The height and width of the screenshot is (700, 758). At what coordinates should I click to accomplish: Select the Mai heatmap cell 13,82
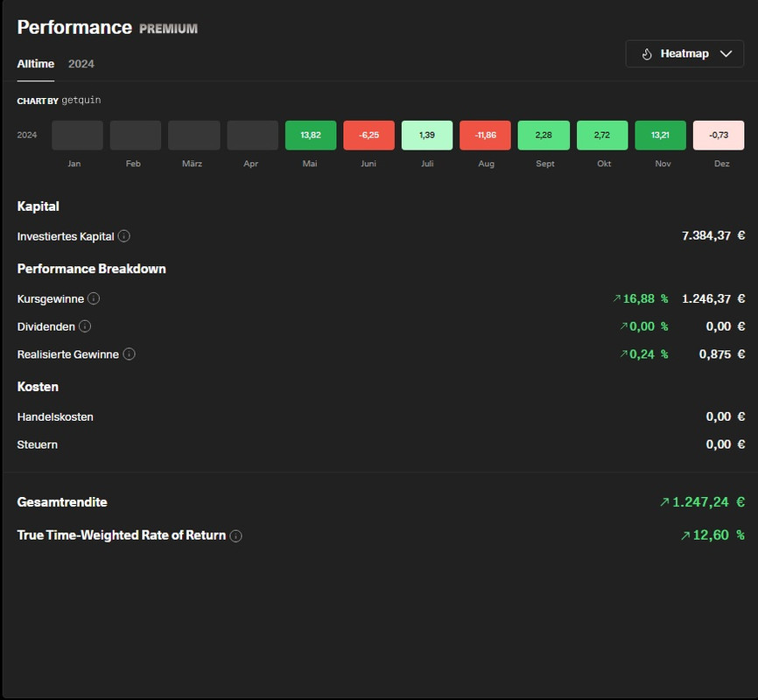pyautogui.click(x=311, y=135)
